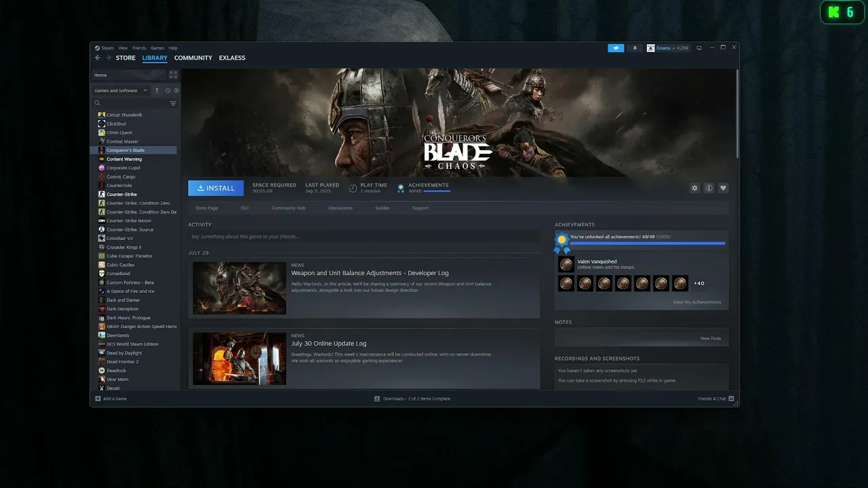Click the achievements ribbon badge in side panel
Screen dimensions: 868x488
561,243
